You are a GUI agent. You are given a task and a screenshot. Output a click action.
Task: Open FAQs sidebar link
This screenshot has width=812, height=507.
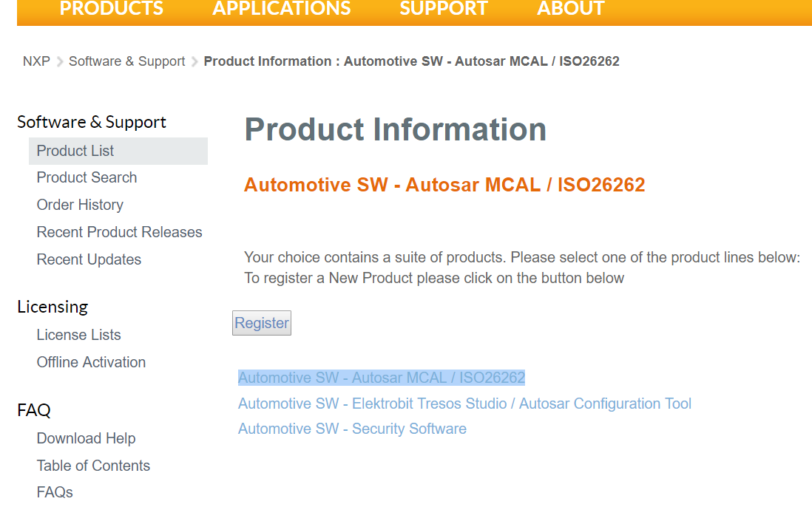[x=55, y=492]
